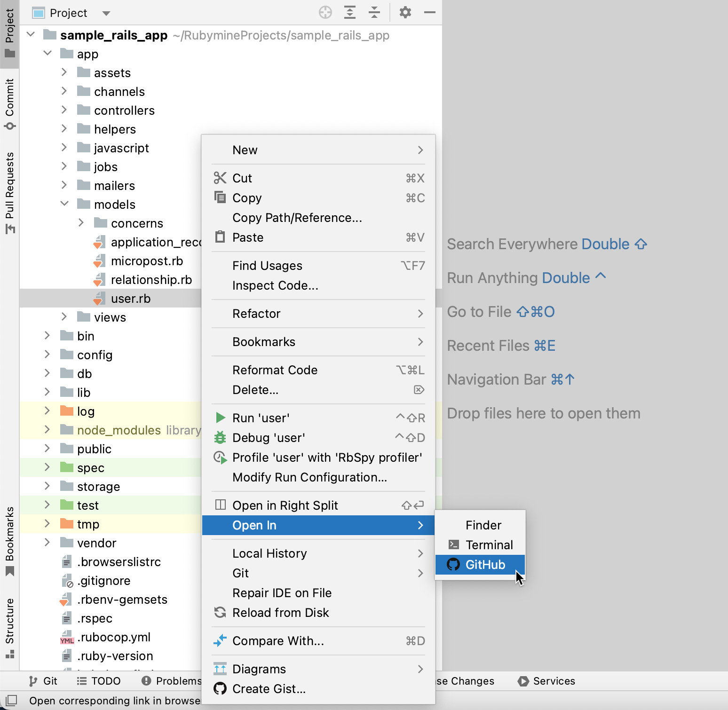
Task: Select Compare With... in the context menu
Action: tap(277, 640)
